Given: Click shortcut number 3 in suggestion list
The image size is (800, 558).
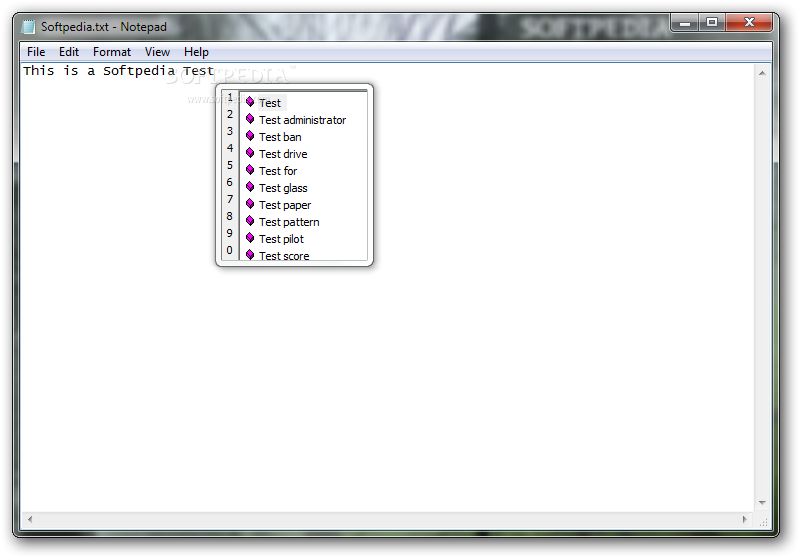Looking at the screenshot, I should click(230, 131).
